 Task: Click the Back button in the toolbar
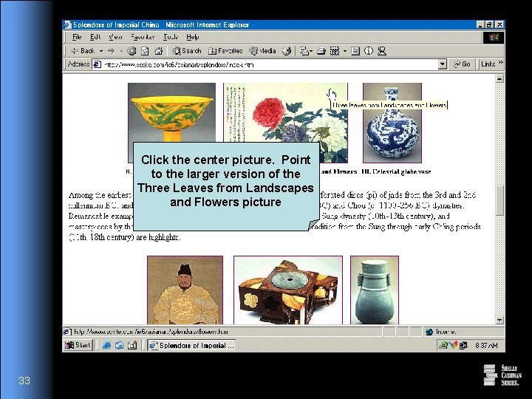point(83,51)
